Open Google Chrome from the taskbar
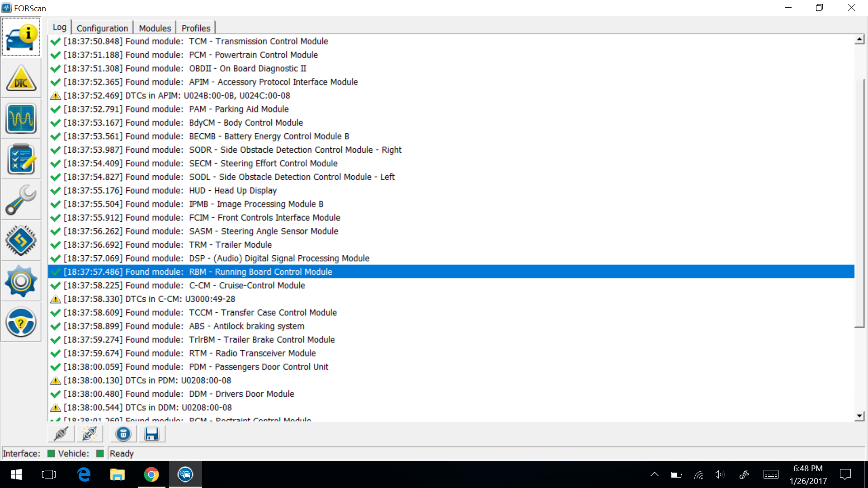868x488 pixels. [151, 474]
